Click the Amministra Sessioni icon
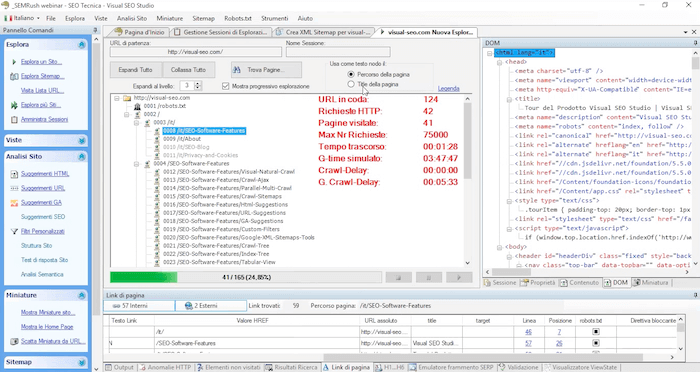Screen dimensions: 700x372 14,120
